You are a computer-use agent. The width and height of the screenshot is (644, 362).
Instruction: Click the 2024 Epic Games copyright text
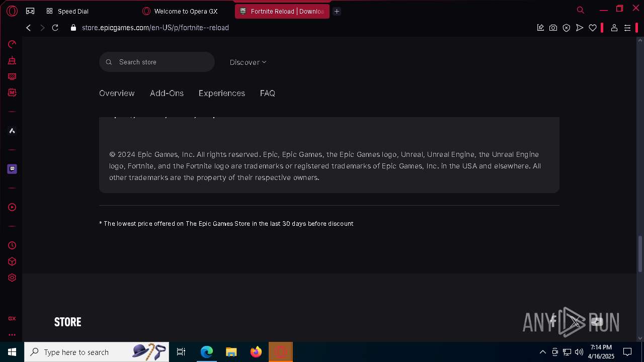[x=325, y=166]
